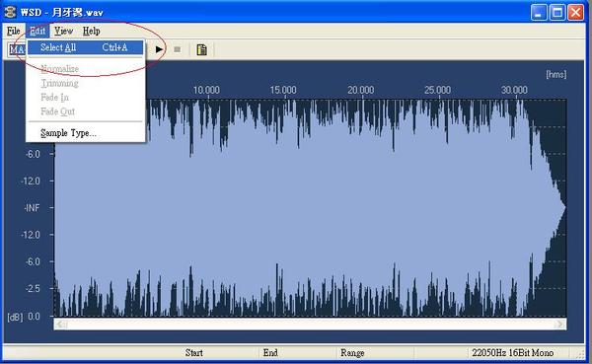Choose Select All from Edit menu

[x=86, y=47]
